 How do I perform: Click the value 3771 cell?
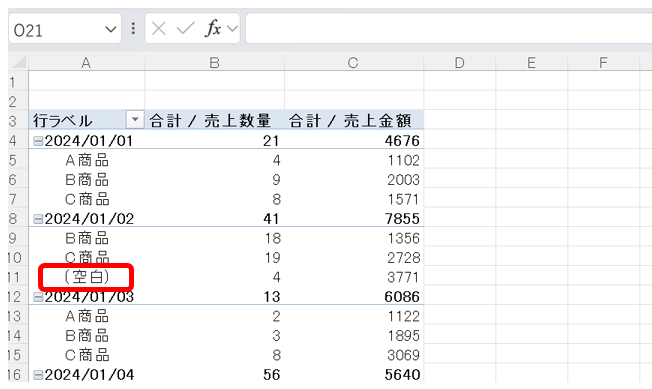[354, 277]
